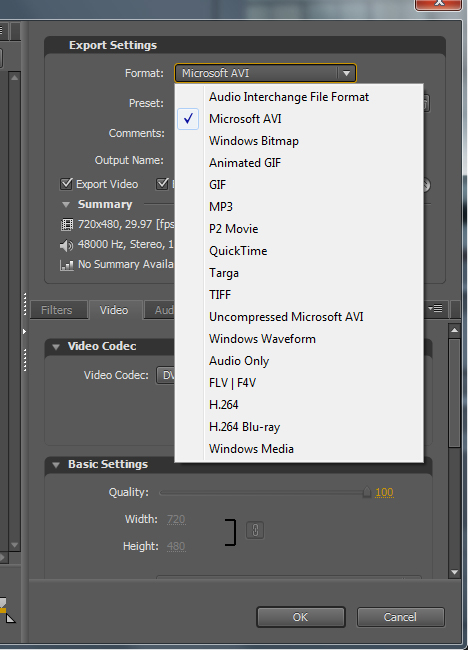Collapse the Video Codec section

56,347
